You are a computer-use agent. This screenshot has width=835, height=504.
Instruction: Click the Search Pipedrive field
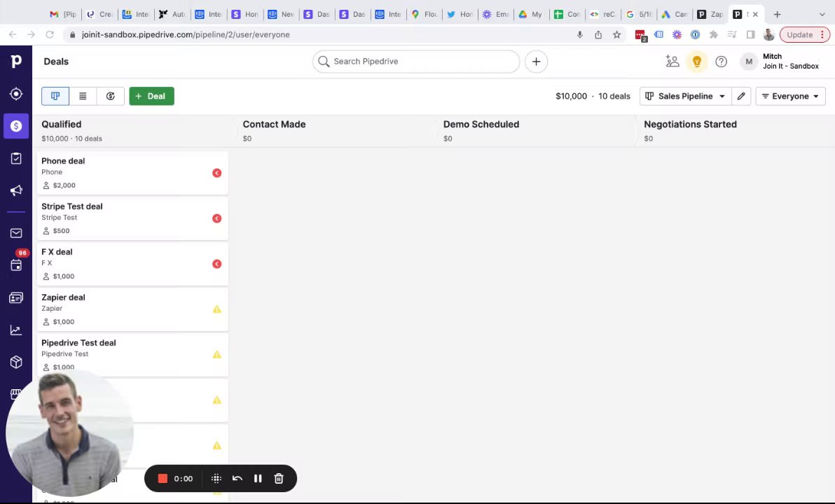pyautogui.click(x=416, y=62)
